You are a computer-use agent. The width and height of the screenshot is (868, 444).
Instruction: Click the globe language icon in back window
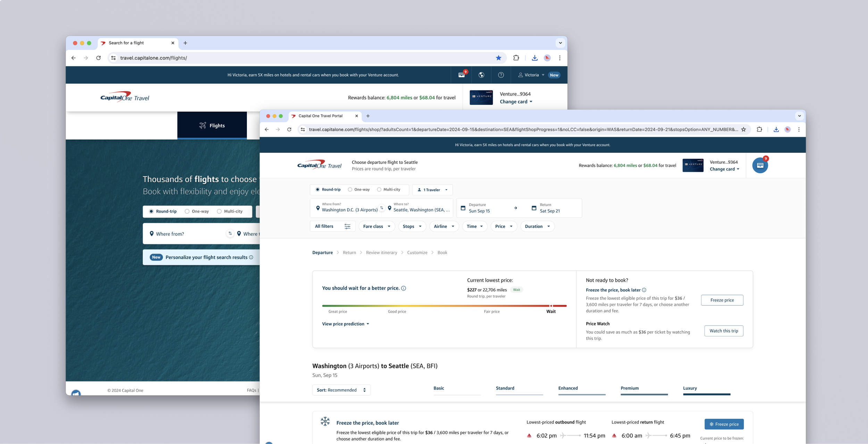click(x=481, y=75)
